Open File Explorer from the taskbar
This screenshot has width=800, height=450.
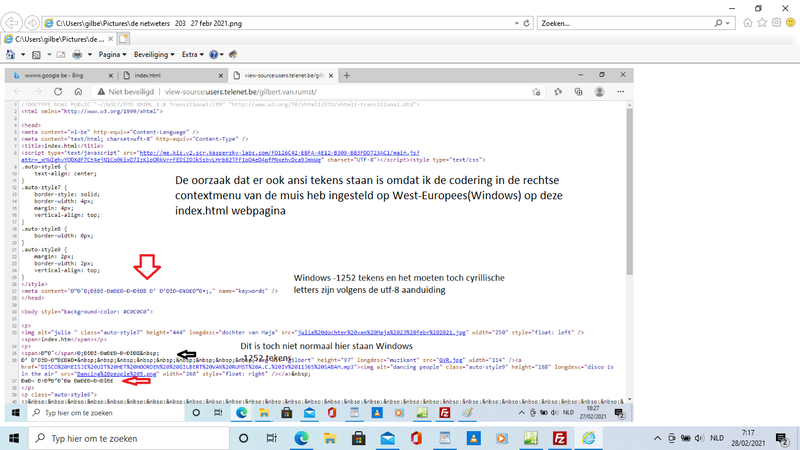(x=330, y=439)
